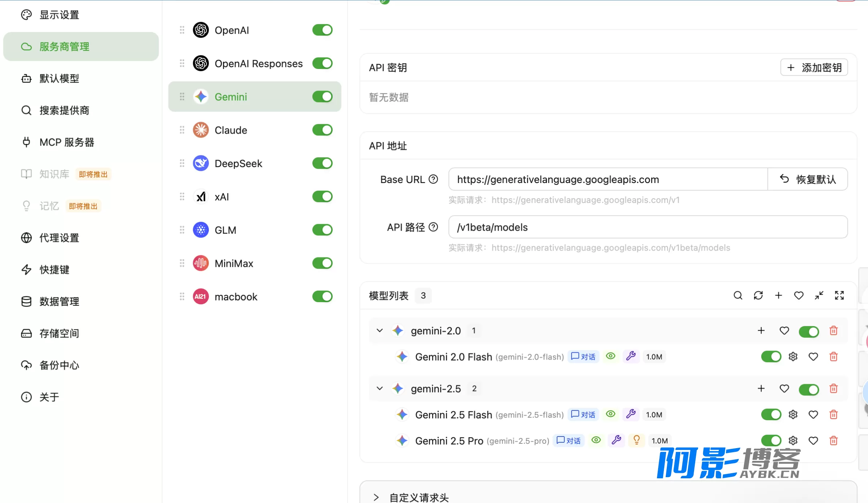Viewport: 868px width, 503px height.
Task: Collapse the gemini-2.0 model group
Action: pyautogui.click(x=380, y=330)
